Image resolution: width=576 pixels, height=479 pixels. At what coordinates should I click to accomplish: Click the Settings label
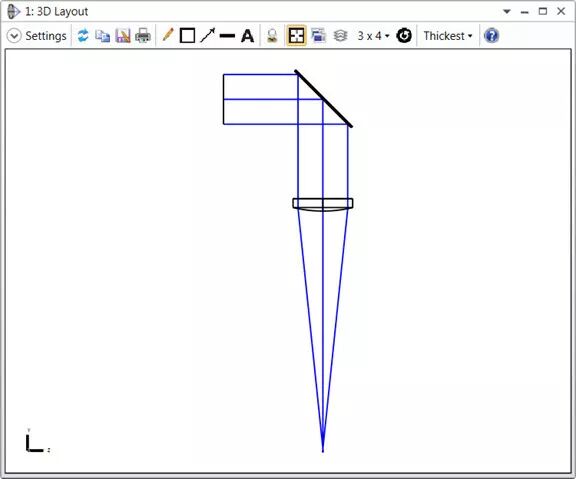pos(46,36)
